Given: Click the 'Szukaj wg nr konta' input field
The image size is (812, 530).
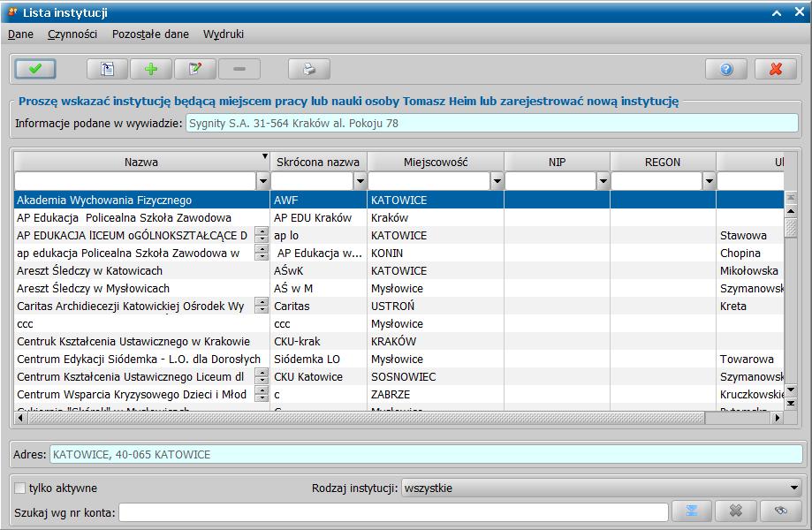Looking at the screenshot, I should coord(393,512).
